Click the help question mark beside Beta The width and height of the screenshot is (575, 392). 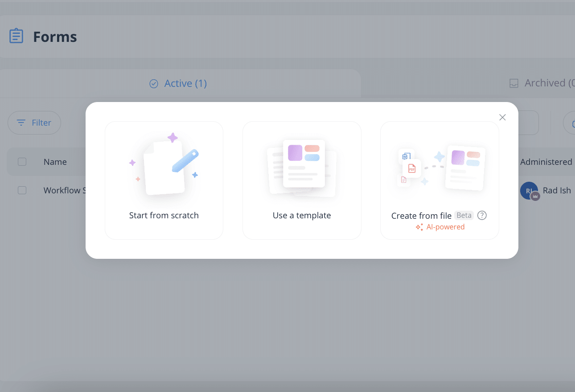482,215
